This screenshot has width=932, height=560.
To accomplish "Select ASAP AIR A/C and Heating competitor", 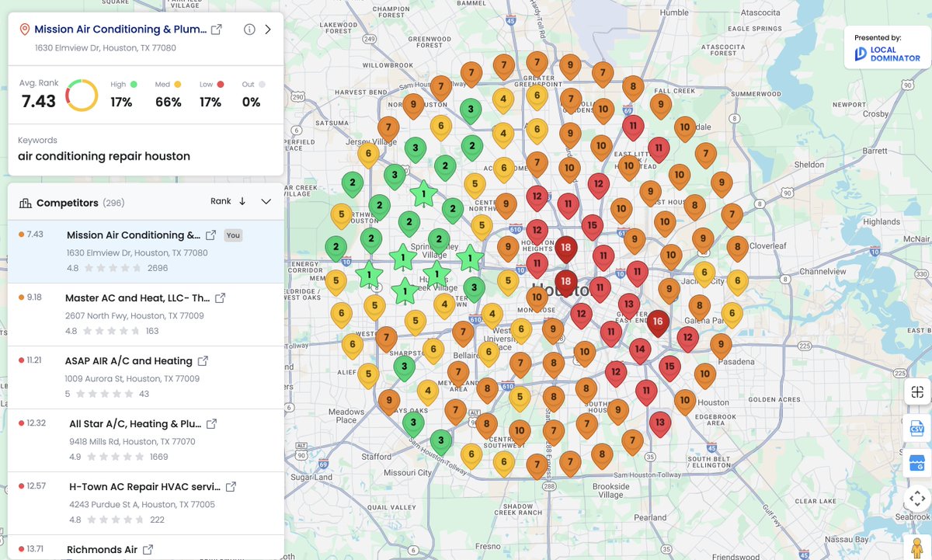I will (x=129, y=361).
